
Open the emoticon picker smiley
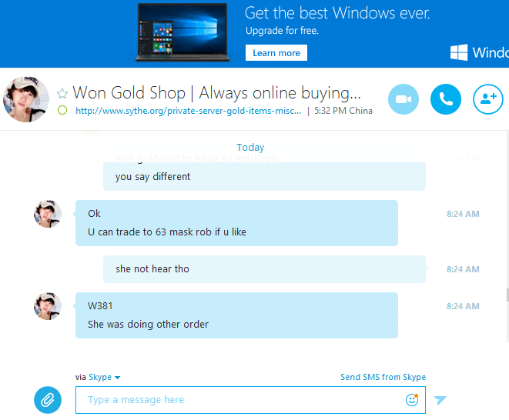tap(412, 400)
